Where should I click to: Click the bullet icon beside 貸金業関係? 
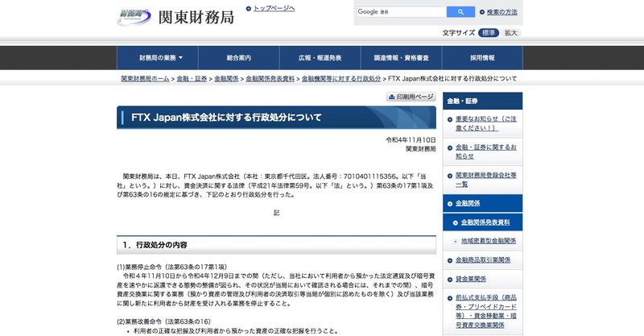449,279
